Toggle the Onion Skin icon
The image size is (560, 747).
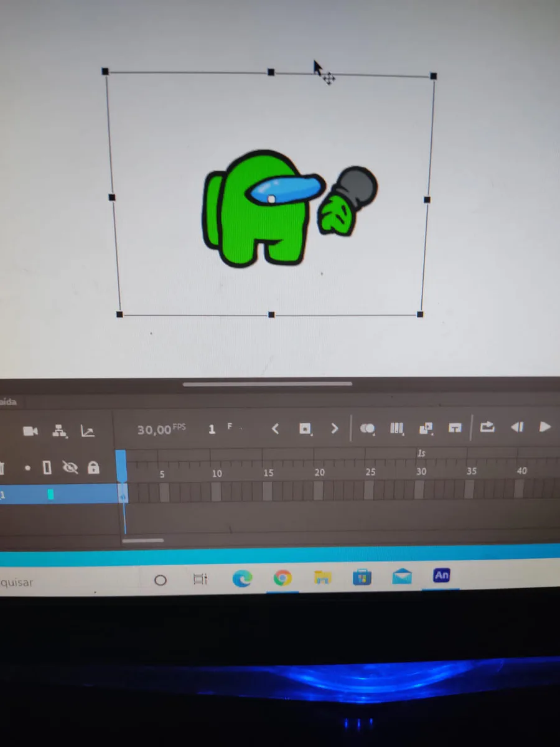[368, 428]
